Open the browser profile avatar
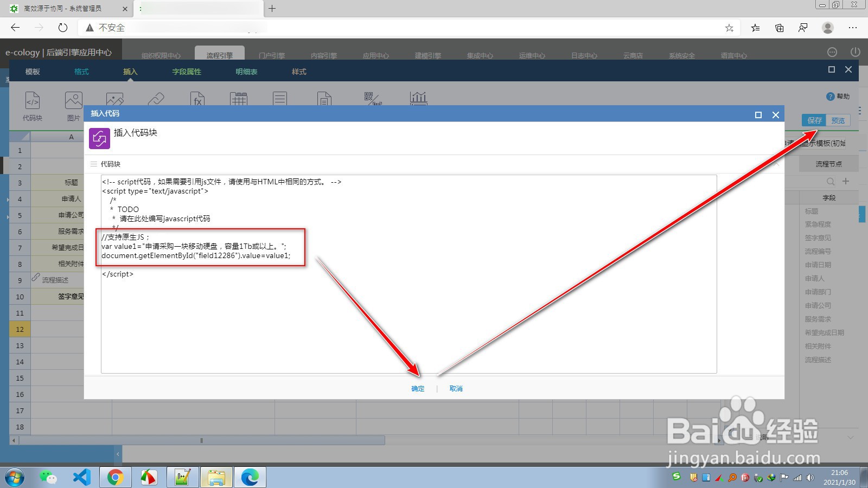 click(x=828, y=28)
